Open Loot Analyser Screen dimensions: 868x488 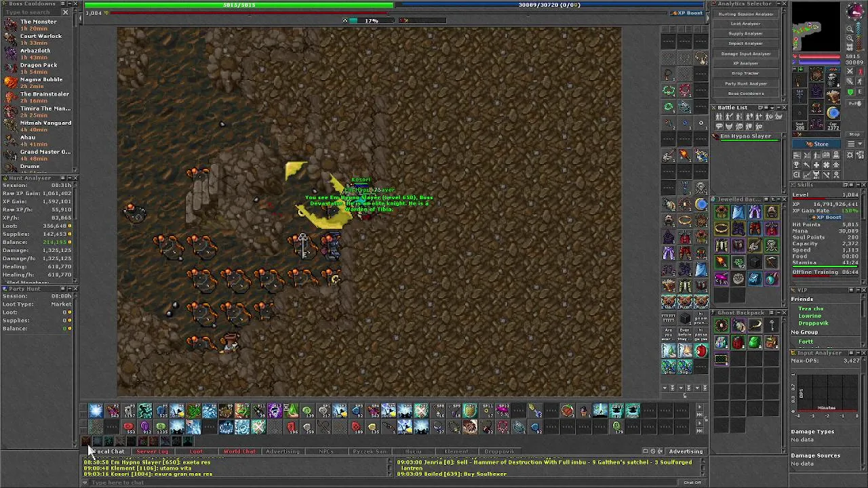(x=746, y=24)
